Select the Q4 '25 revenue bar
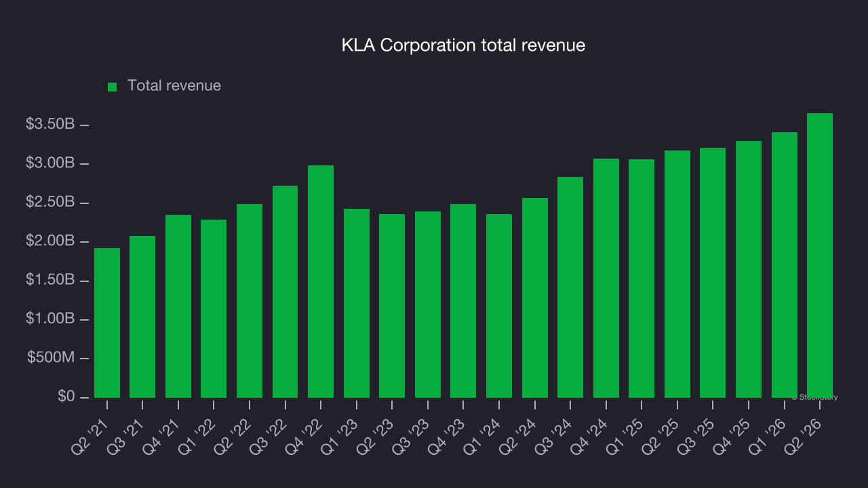The image size is (868, 488). [x=749, y=269]
